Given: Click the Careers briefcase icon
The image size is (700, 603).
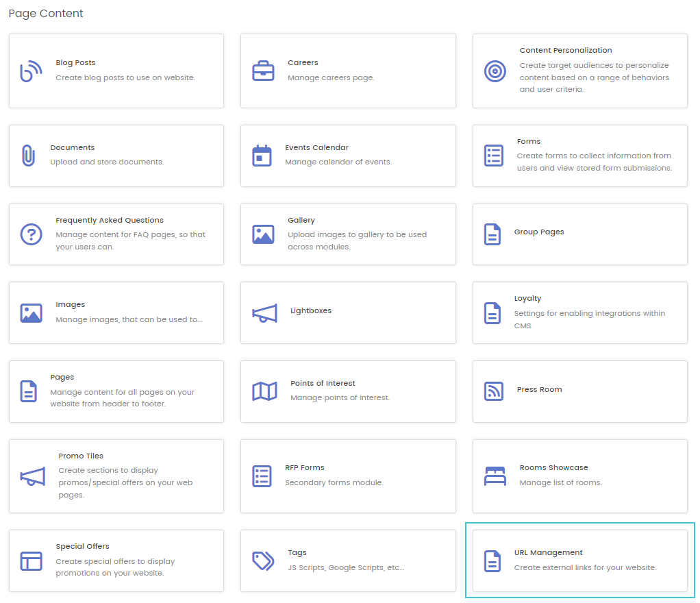Looking at the screenshot, I should click(x=264, y=71).
